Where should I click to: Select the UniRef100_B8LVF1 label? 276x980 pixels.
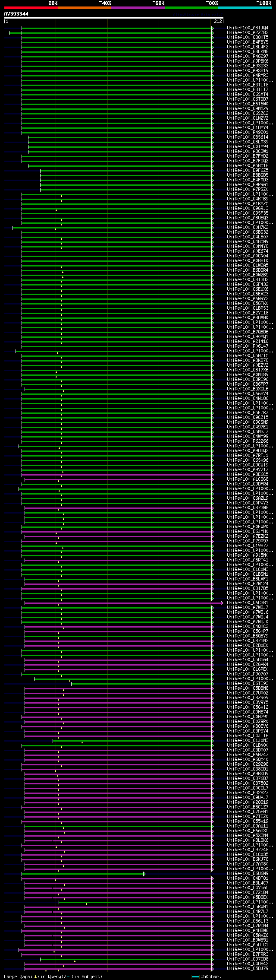coord(248,579)
